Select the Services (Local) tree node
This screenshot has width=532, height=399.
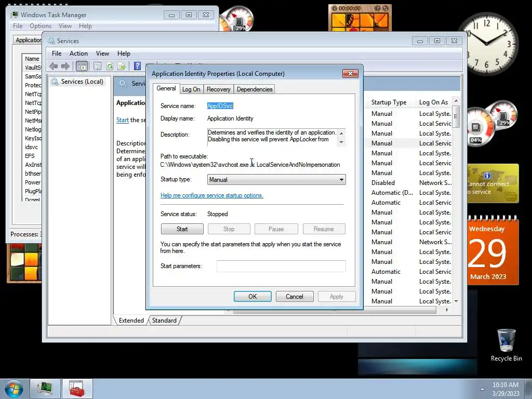coord(77,82)
